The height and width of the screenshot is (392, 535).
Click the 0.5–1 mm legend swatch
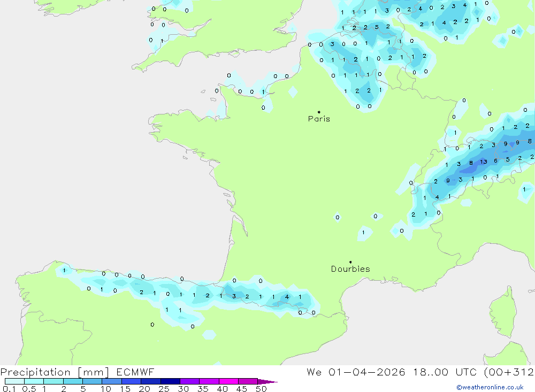[34, 381]
